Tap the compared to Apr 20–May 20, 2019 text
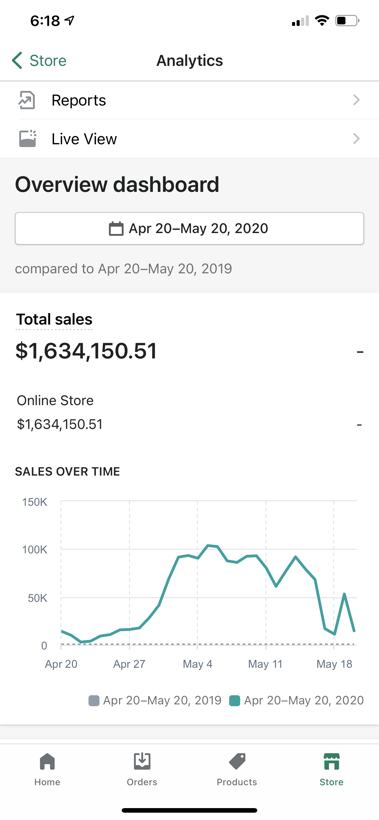Viewport: 379px width, 820px height. [x=123, y=269]
